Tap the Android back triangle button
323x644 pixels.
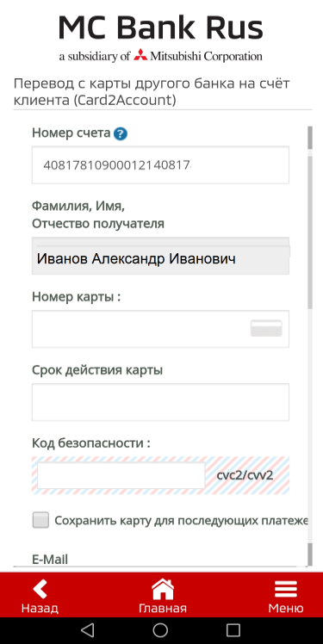tap(87, 629)
